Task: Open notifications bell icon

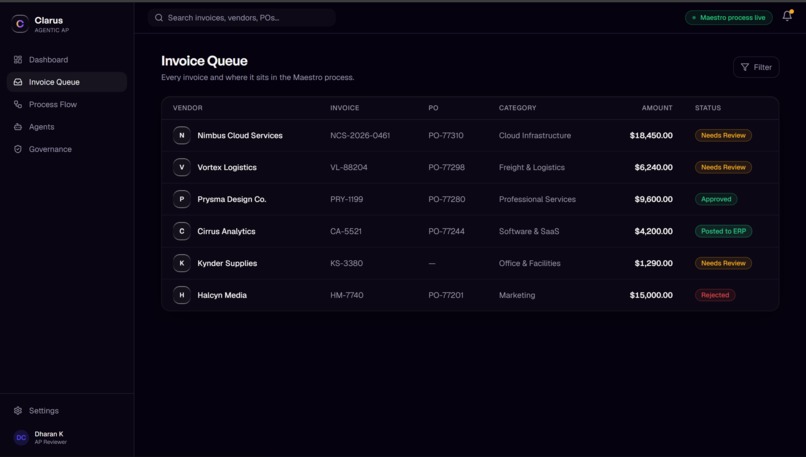Action: (x=787, y=16)
